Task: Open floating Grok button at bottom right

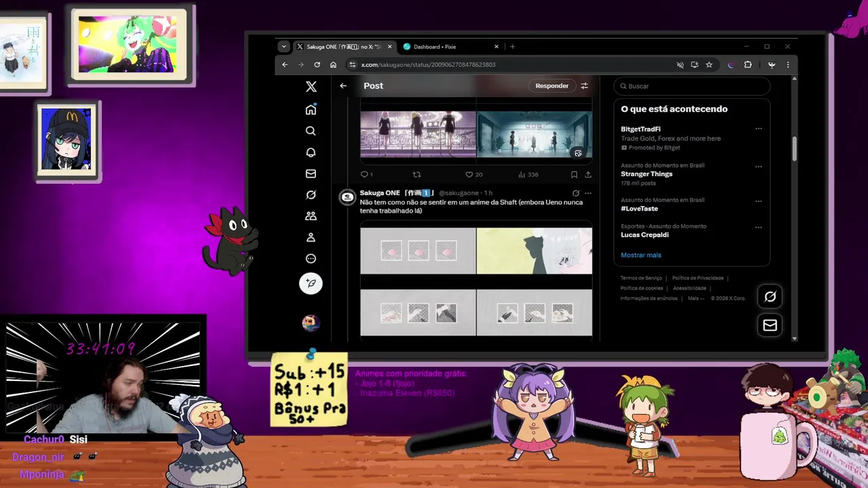Action: [770, 296]
